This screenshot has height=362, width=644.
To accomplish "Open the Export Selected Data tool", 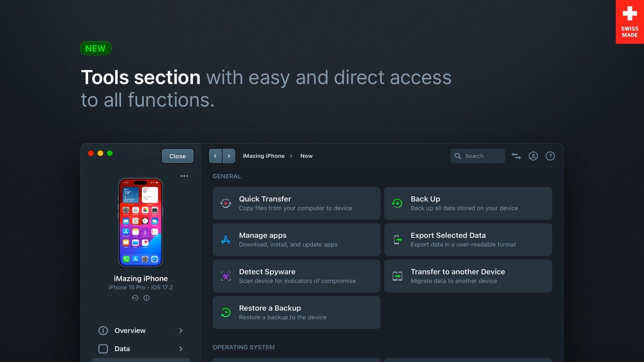I will click(468, 240).
